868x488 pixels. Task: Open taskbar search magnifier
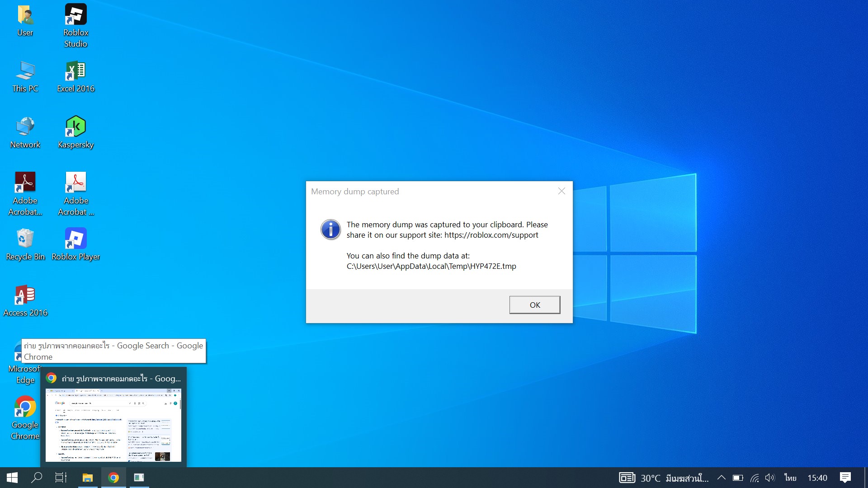click(37, 478)
